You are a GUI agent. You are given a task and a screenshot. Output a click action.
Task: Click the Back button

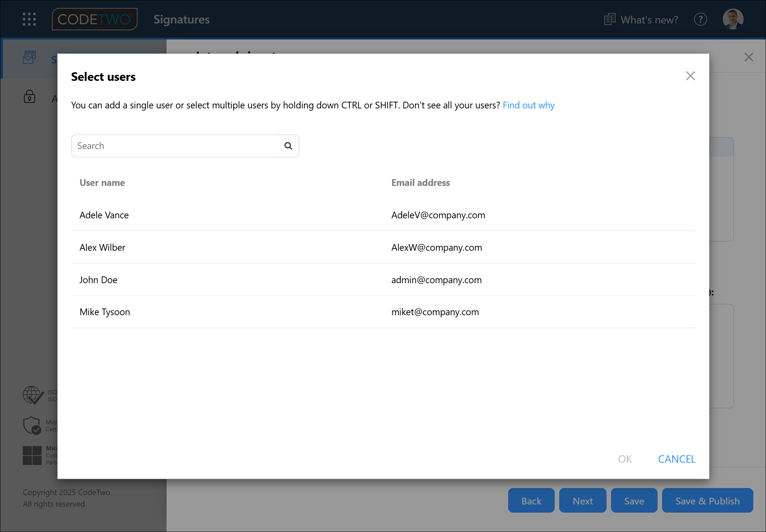coord(531,500)
